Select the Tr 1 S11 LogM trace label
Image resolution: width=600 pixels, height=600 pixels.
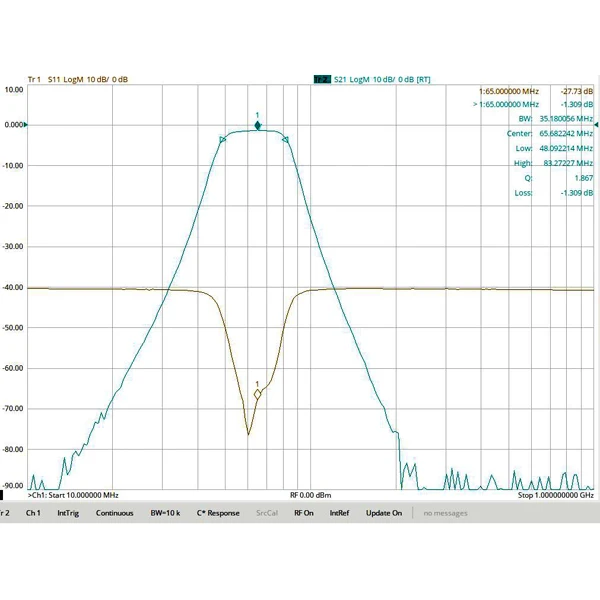tap(78, 80)
